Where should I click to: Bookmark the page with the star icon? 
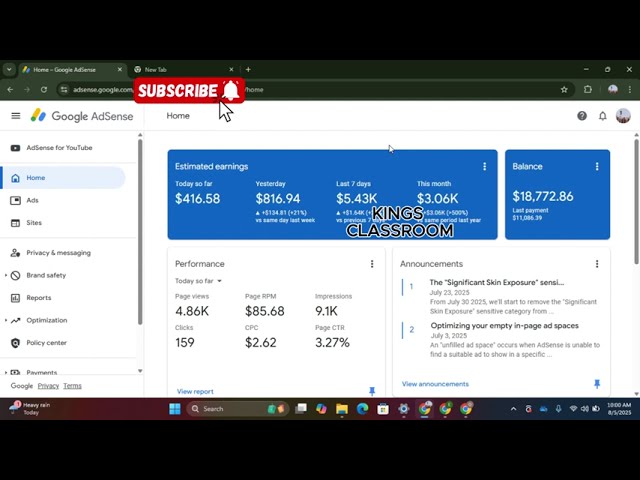coord(564,89)
